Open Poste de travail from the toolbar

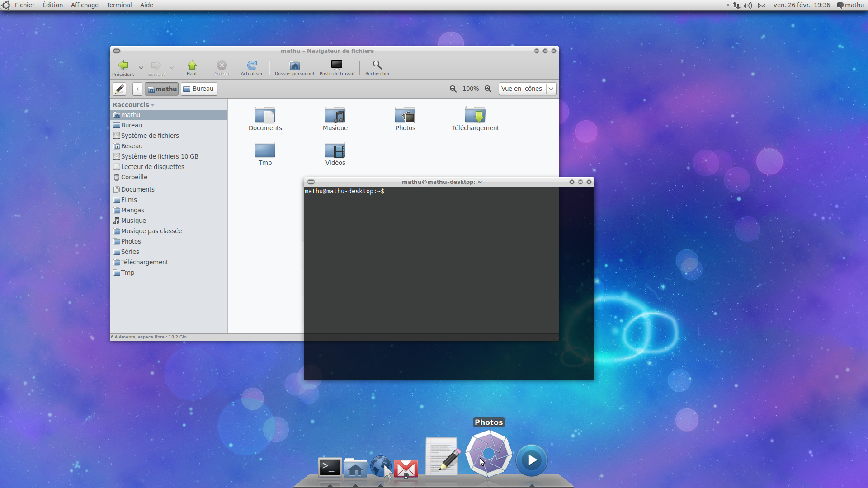tap(337, 68)
